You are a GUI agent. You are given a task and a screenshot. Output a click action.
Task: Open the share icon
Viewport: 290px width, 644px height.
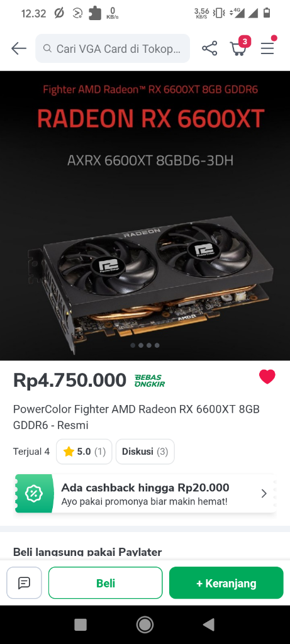(209, 48)
